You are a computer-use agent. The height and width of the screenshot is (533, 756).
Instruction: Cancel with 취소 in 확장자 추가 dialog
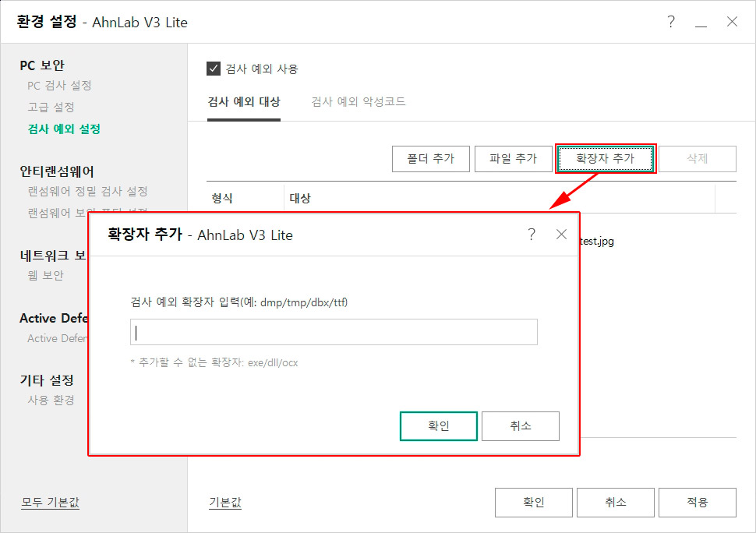[x=520, y=426]
